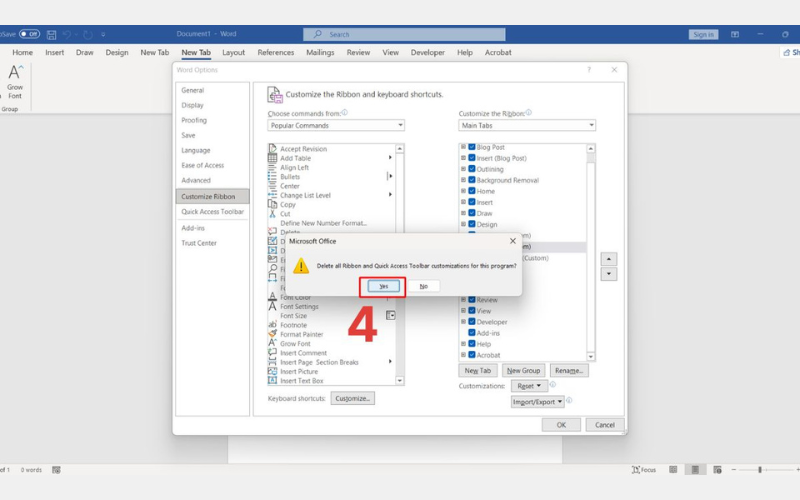
Task: Expand the Import/Export dropdown button
Action: tap(538, 402)
